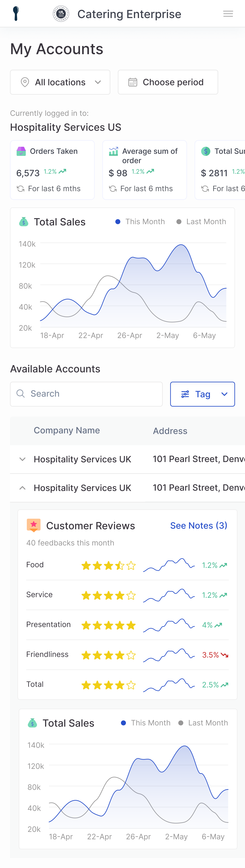Click the Orders Taken box icon
Screen dimensions: 245x868
[x=21, y=151]
